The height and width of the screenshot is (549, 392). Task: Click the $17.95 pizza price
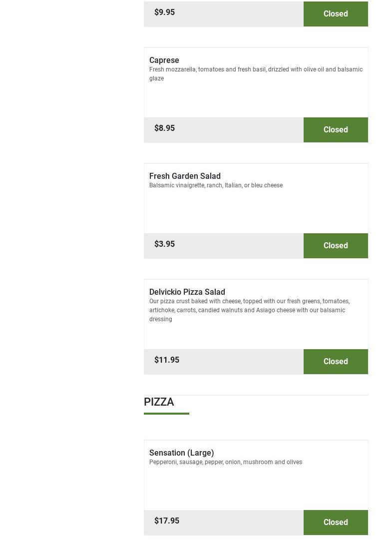166,521
